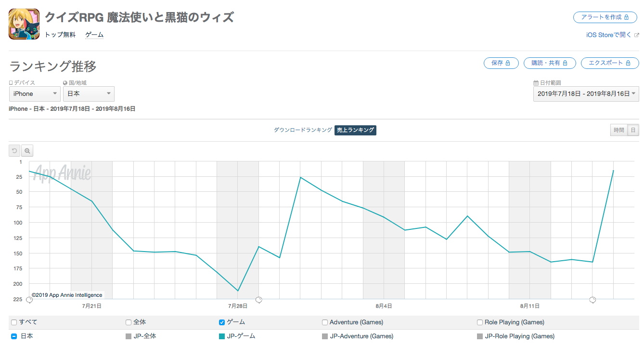Screen dimensions: 644x346
Task: Click the reset zoom undo icon
Action: pos(14,151)
